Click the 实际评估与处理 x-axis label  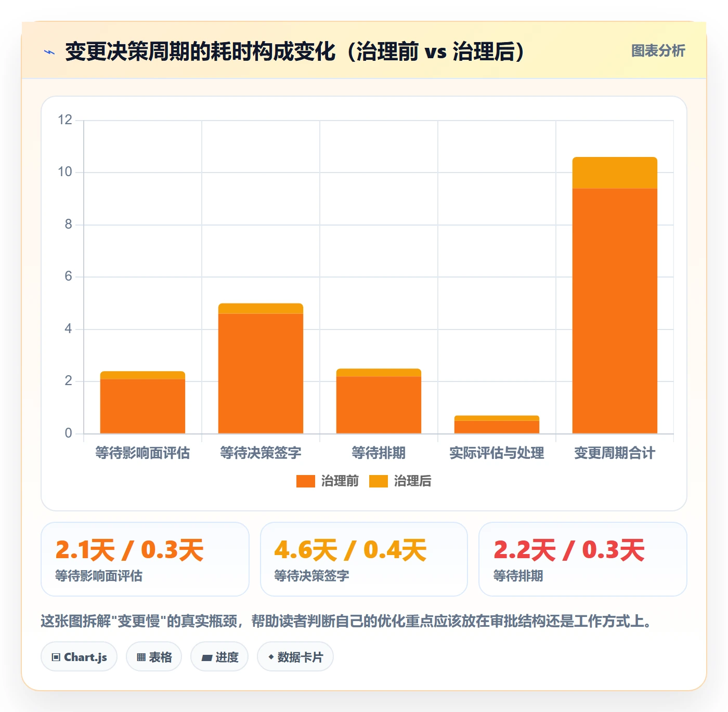click(x=497, y=453)
